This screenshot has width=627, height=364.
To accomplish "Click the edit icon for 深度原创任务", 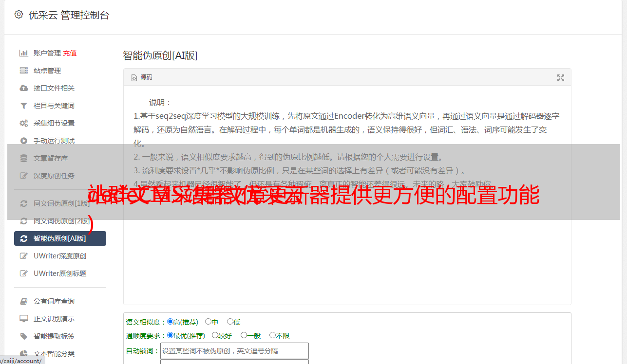I will (23, 176).
